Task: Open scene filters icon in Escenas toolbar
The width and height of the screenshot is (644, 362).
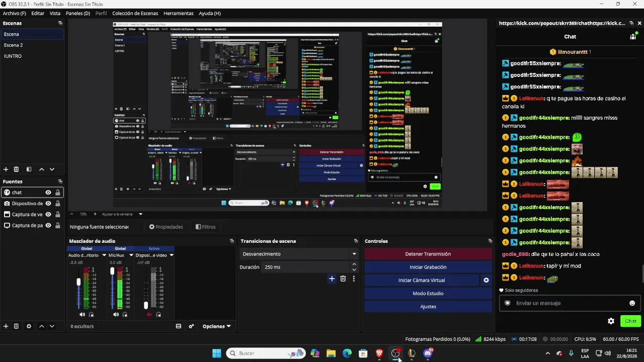Action: (29, 169)
